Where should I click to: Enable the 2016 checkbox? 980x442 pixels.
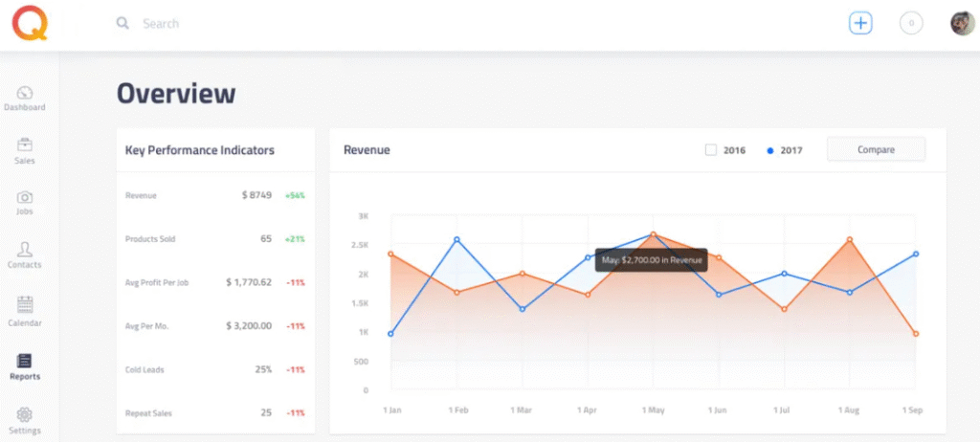[x=710, y=150]
